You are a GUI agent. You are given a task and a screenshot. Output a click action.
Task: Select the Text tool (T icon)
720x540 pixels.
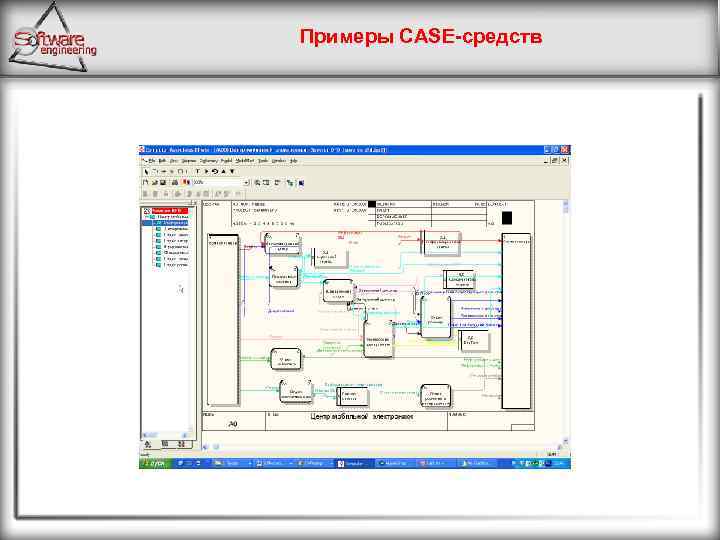tap(197, 171)
